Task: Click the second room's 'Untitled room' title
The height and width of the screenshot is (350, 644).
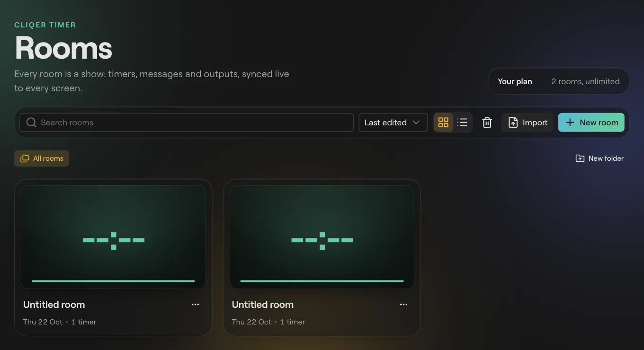Action: point(263,305)
